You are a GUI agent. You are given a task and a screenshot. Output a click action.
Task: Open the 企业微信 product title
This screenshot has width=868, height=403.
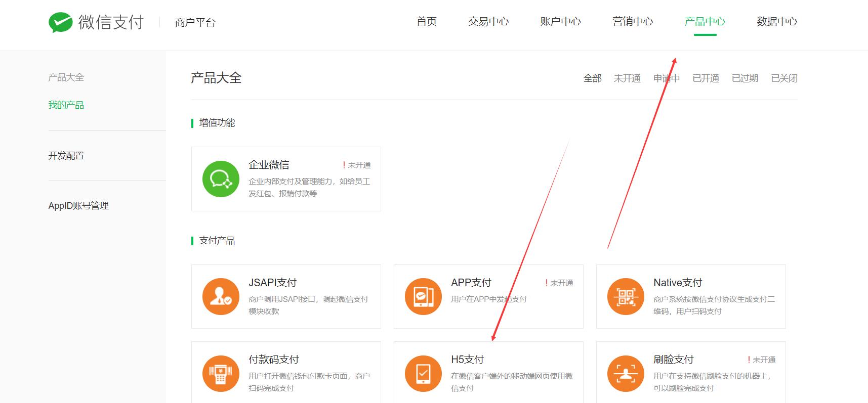pos(269,165)
